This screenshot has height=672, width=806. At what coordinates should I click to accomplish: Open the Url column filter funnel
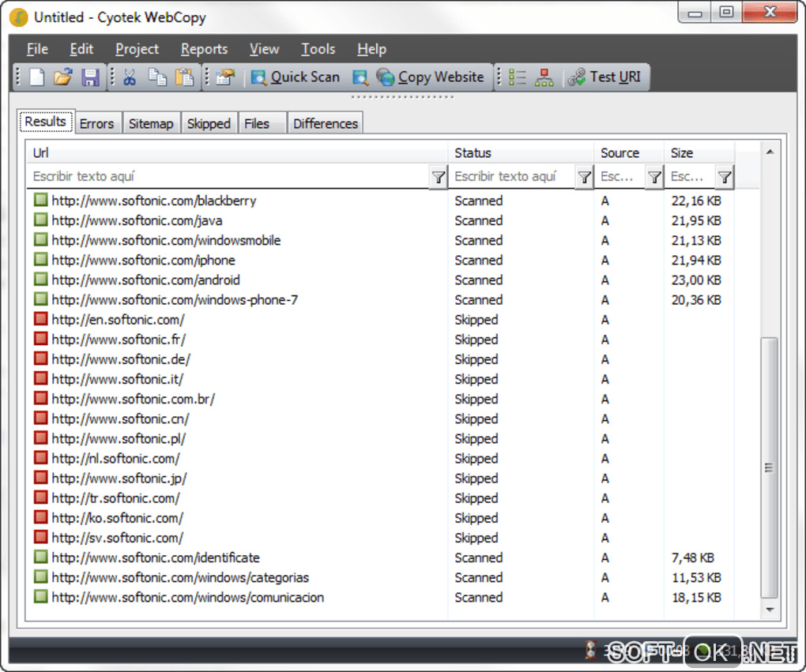pos(439,177)
